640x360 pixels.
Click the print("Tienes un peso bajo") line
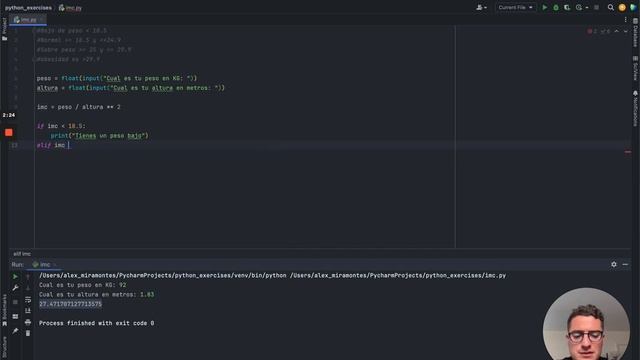pyautogui.click(x=100, y=136)
